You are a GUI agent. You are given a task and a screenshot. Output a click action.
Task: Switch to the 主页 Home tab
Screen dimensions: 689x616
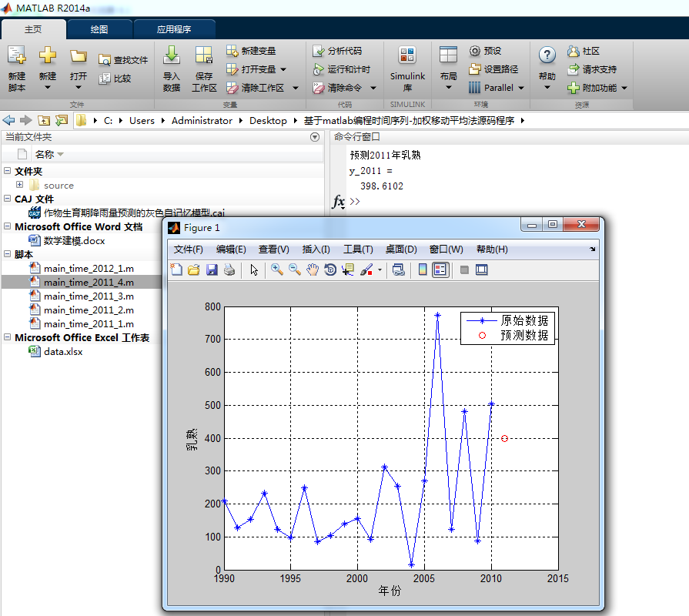(33, 29)
